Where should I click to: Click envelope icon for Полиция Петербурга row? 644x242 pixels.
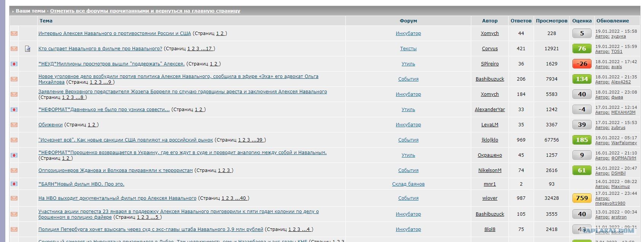[x=14, y=229]
